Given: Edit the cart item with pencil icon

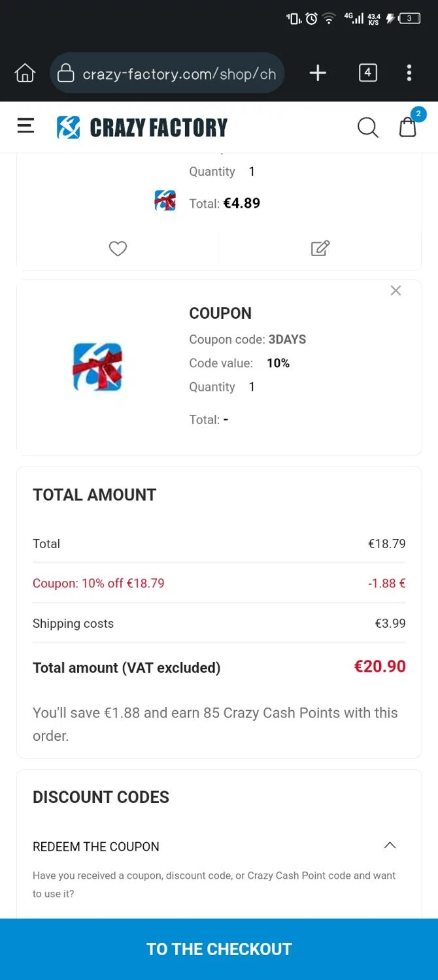Looking at the screenshot, I should 320,248.
